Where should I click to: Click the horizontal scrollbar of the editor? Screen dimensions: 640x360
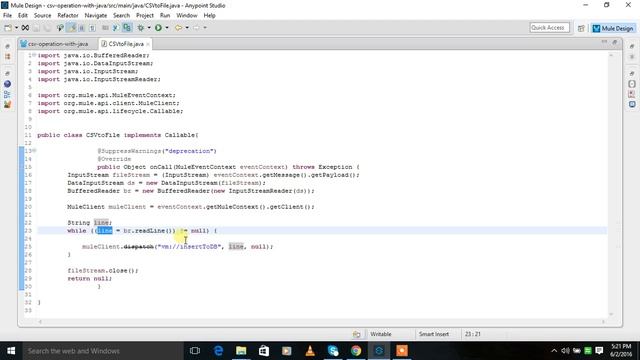point(322,322)
